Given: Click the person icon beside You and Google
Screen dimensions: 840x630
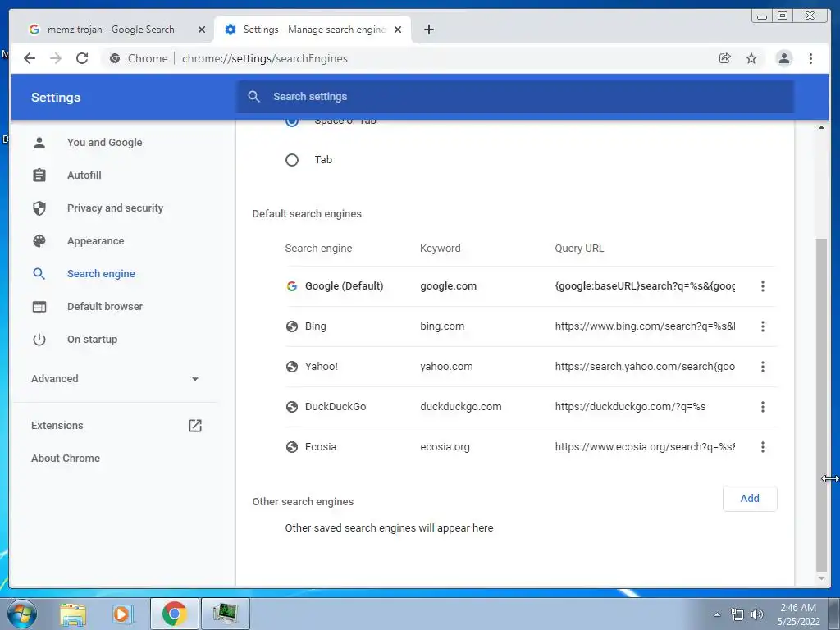Looking at the screenshot, I should [39, 143].
